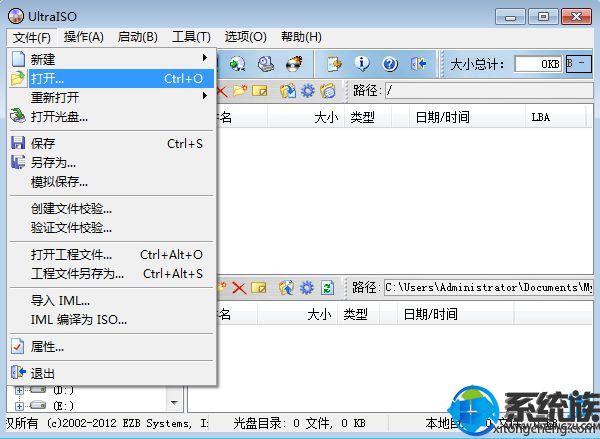The image size is (600, 439).
Task: Expand the (D:) drive tree node
Action: (x=19, y=390)
